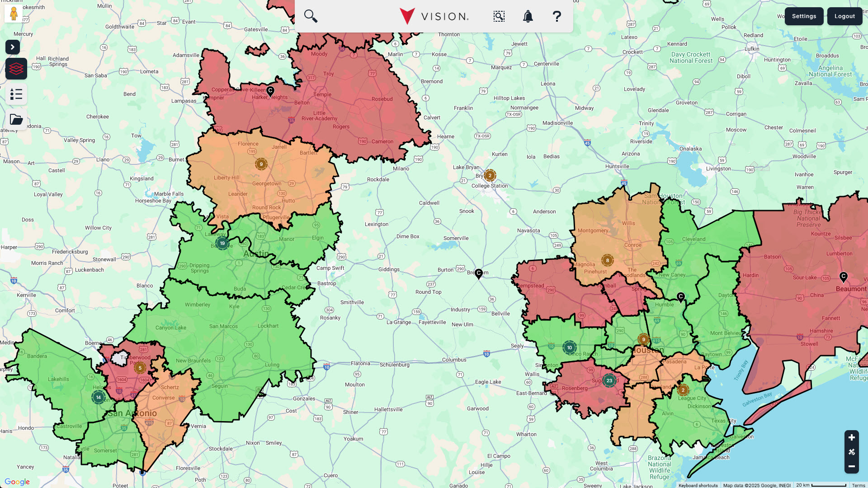868x488 pixels.
Task: Open notifications bell
Action: tap(528, 16)
